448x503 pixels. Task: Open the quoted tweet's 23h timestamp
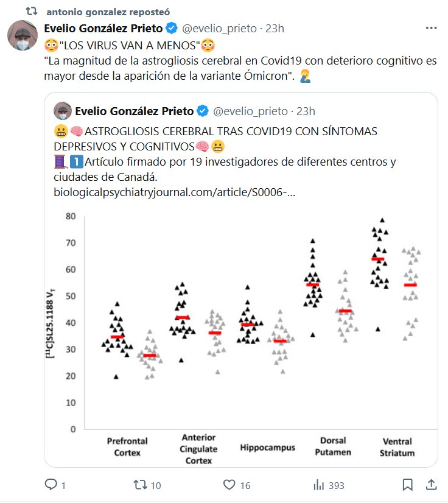[x=306, y=111]
